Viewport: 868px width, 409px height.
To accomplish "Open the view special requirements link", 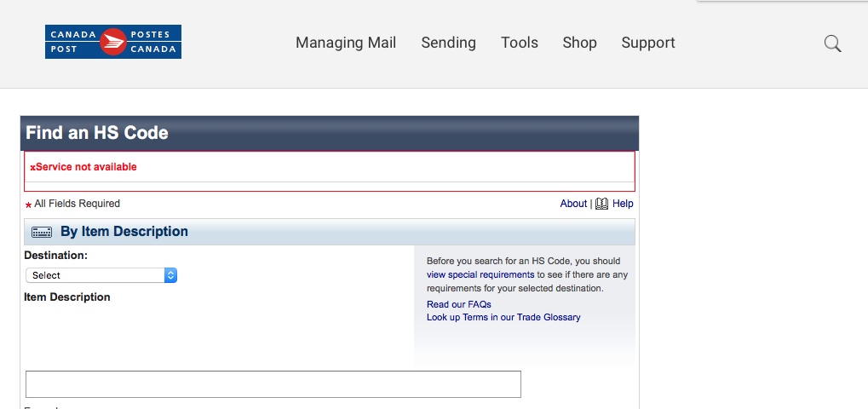I will pos(480,274).
